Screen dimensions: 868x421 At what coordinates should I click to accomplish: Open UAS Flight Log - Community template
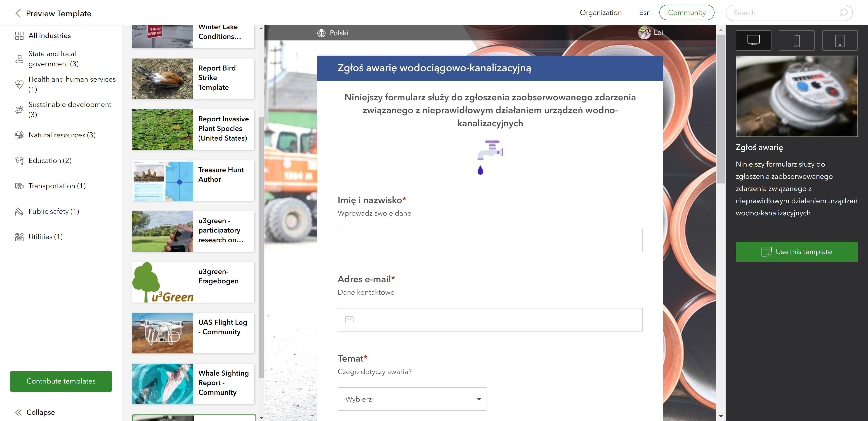tap(193, 333)
